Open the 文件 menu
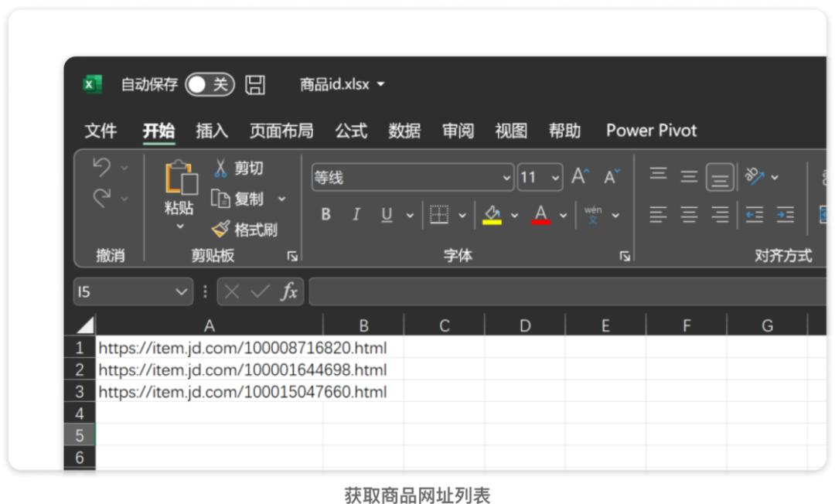 coord(101,131)
